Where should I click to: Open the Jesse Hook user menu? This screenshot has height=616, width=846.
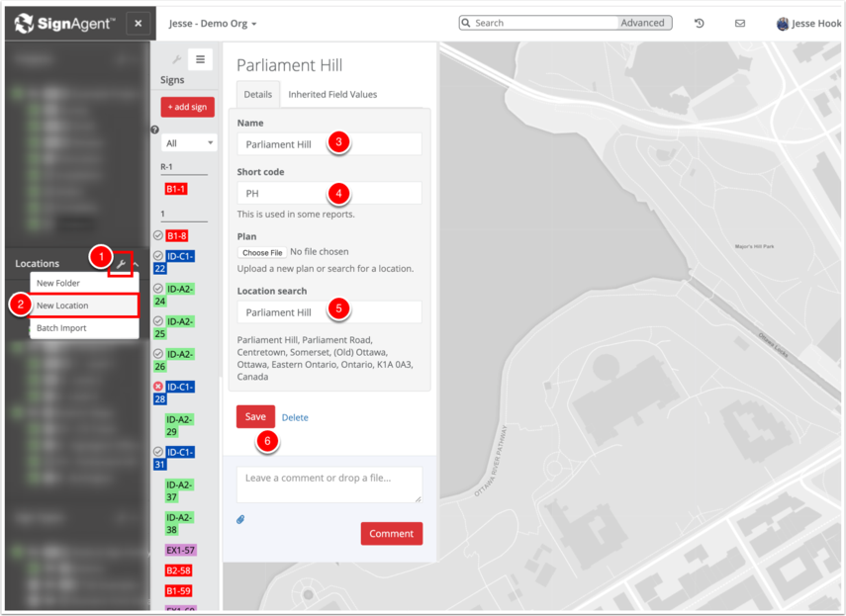point(808,23)
